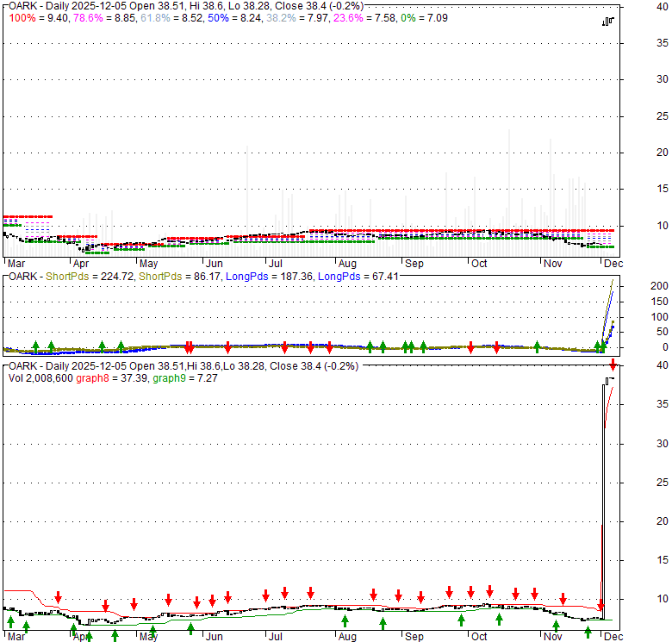The height and width of the screenshot is (642, 672).
Task: Select the Dec month label under top panel
Action: (x=613, y=264)
